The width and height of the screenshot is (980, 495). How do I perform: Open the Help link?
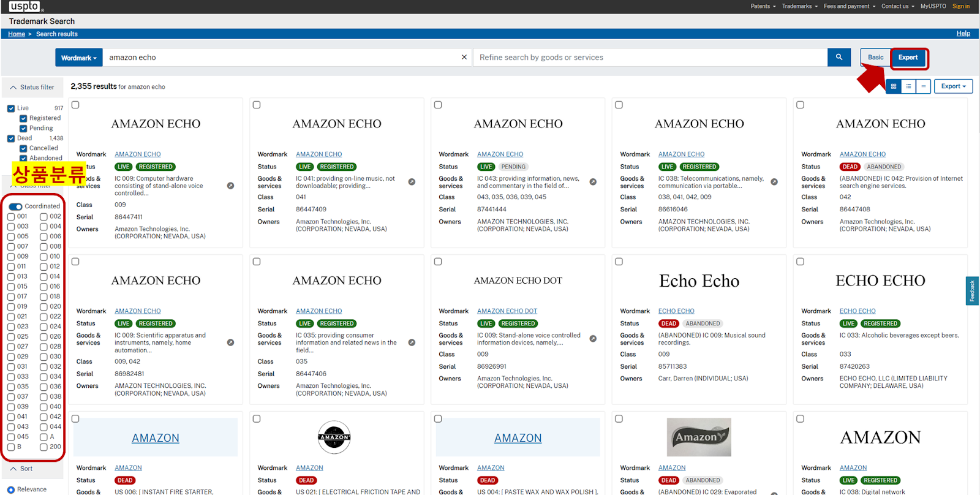point(963,33)
